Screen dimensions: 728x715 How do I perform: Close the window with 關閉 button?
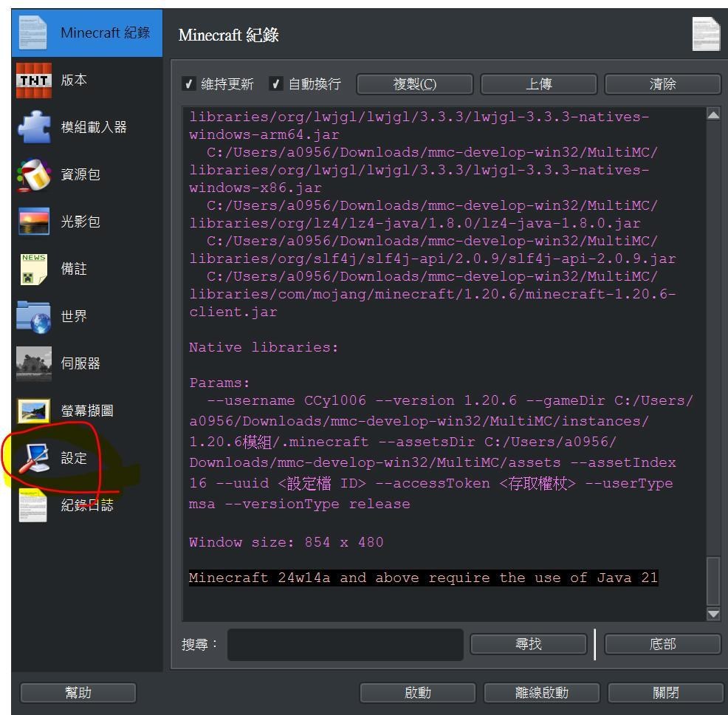(x=666, y=693)
